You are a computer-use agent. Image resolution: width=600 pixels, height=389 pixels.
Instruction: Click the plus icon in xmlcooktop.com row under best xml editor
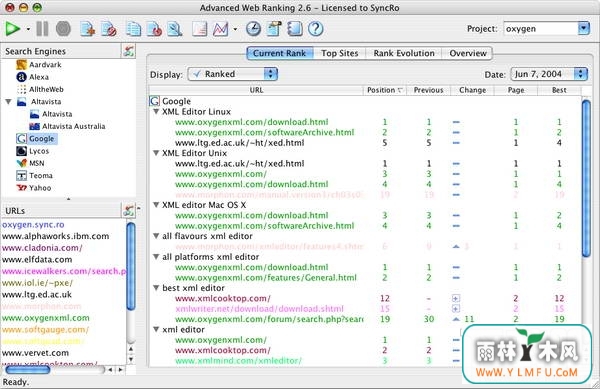(456, 298)
